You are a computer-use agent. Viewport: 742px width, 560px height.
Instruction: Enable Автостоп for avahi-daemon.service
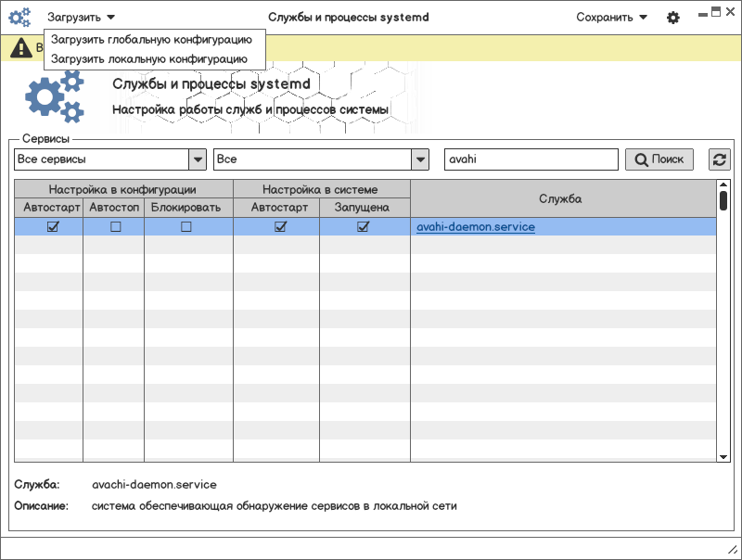pyautogui.click(x=116, y=227)
